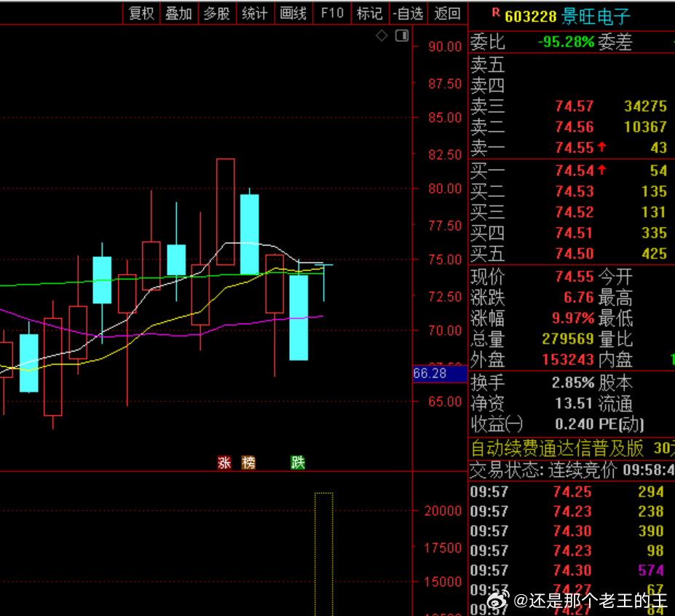
Task: Click 涨幅 value 9.97%
Action: point(573,318)
